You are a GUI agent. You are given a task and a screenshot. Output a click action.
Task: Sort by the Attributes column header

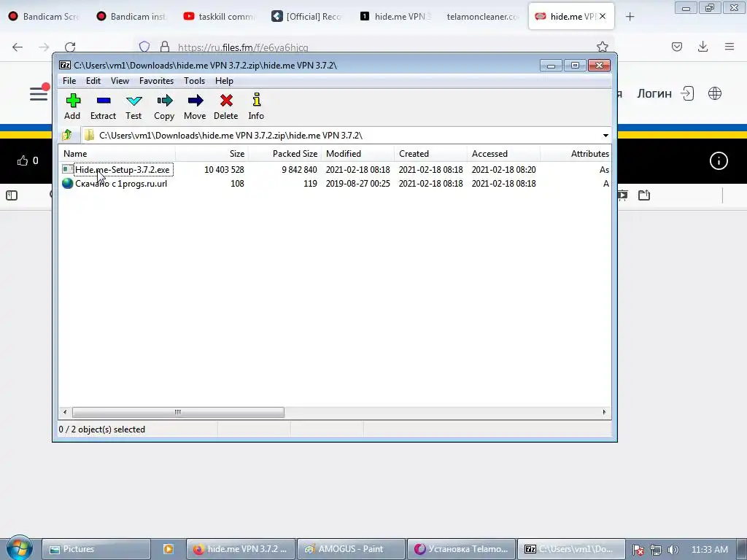tap(576, 154)
